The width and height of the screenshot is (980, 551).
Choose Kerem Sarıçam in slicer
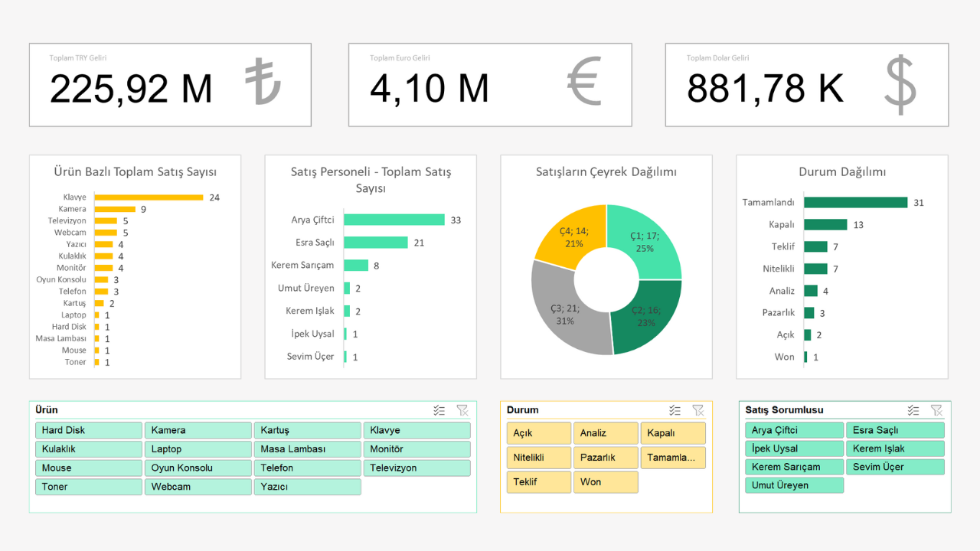[795, 467]
